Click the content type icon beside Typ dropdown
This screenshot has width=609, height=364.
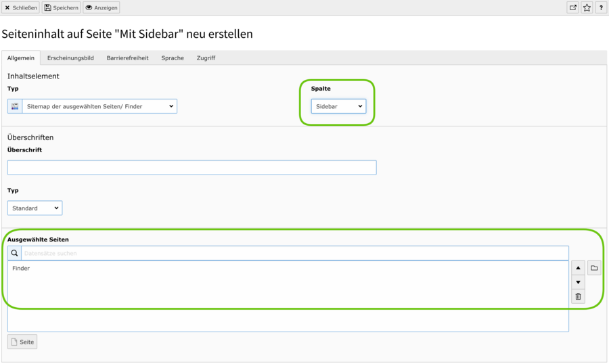click(x=15, y=106)
